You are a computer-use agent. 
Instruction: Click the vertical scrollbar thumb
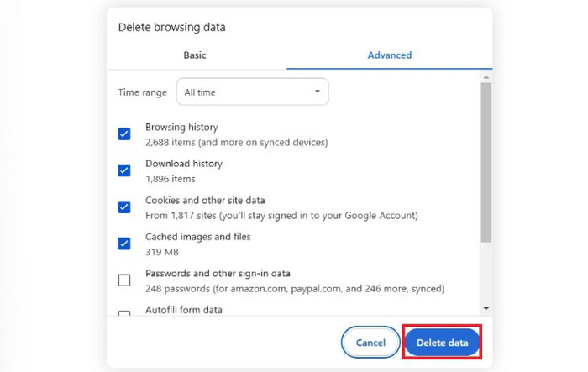click(x=486, y=162)
